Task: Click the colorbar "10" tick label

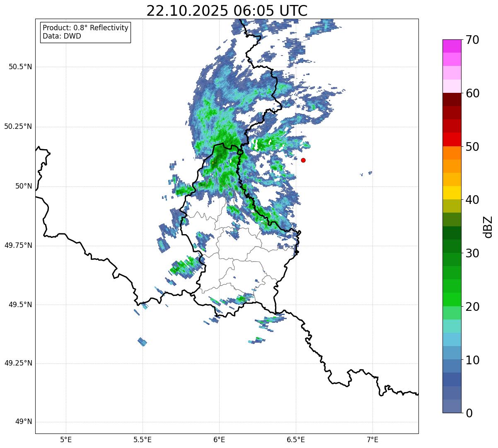Action: click(472, 360)
